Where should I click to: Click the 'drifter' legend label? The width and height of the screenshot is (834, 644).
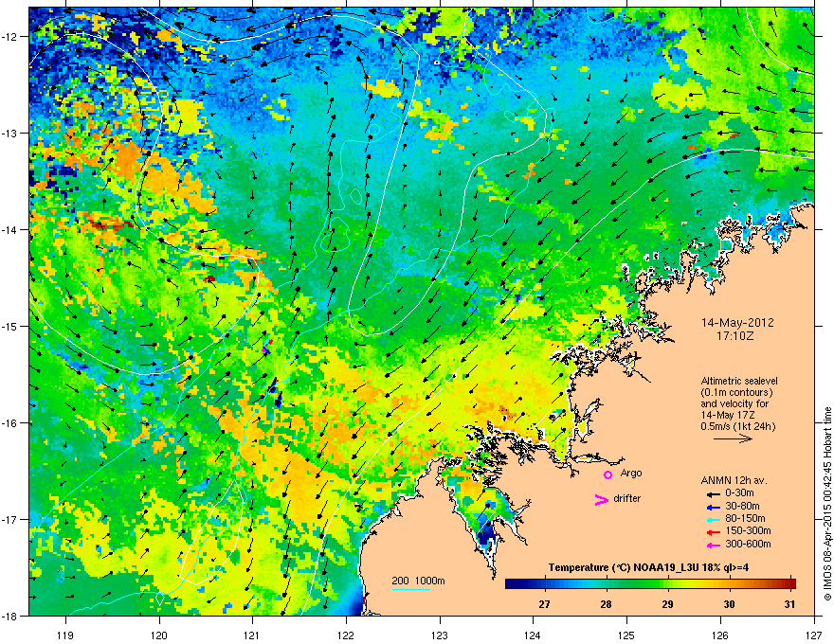(627, 498)
